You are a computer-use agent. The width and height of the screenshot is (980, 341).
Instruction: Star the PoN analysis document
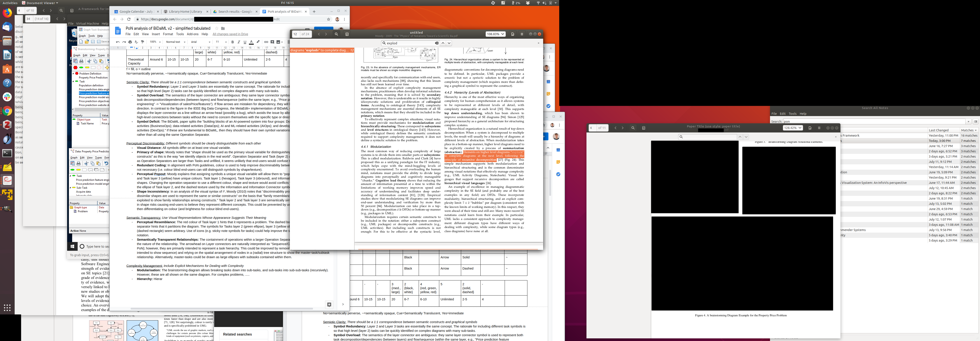click(x=217, y=28)
